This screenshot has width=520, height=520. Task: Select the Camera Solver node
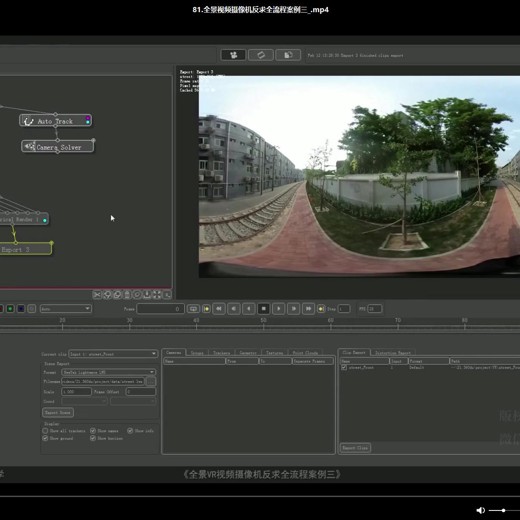coord(58,147)
